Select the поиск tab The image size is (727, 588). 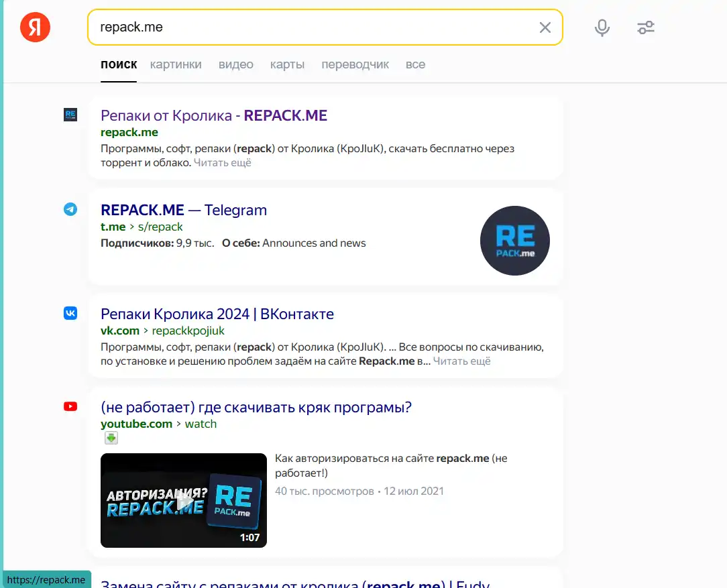tap(119, 64)
